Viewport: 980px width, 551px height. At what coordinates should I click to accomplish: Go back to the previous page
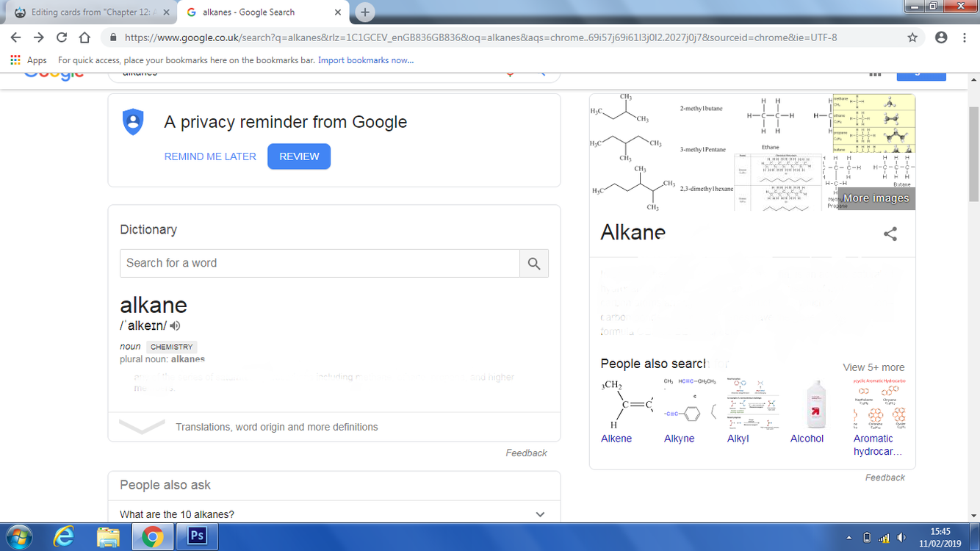15,37
